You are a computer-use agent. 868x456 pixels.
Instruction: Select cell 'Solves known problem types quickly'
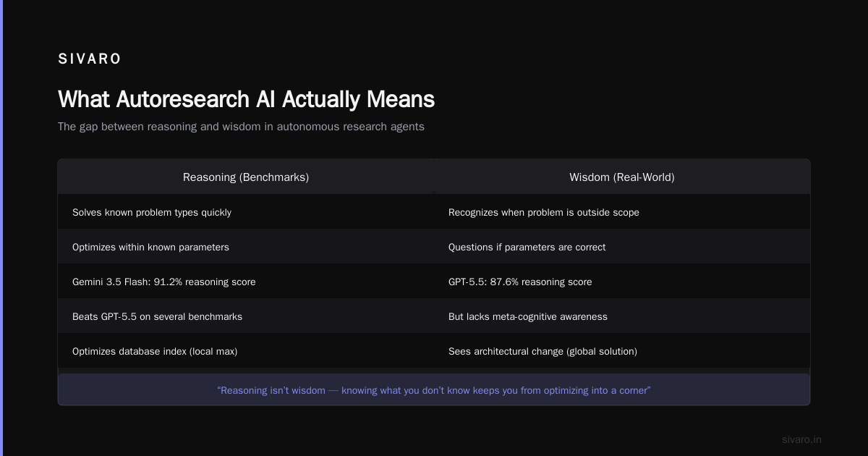246,212
